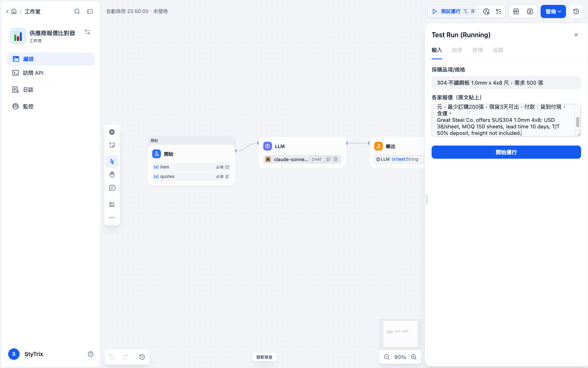Close the Test Run panel
Image resolution: width=588 pixels, height=368 pixels.
(576, 35)
